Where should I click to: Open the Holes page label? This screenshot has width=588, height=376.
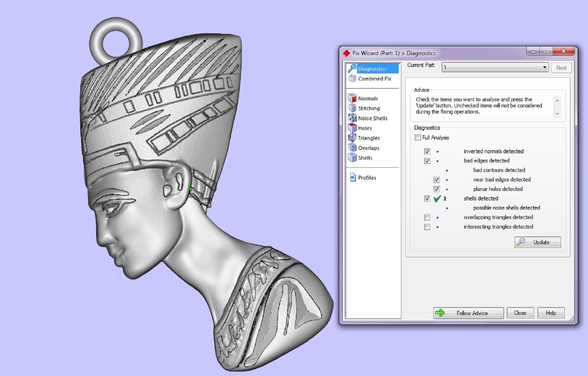pos(365,128)
